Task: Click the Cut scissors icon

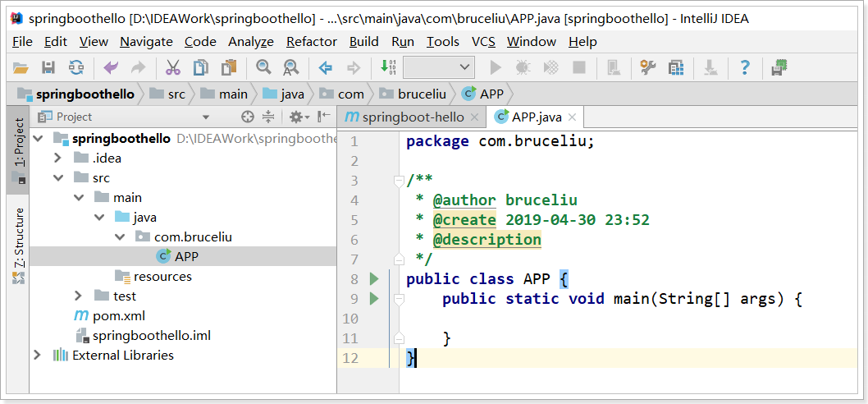Action: coord(173,68)
